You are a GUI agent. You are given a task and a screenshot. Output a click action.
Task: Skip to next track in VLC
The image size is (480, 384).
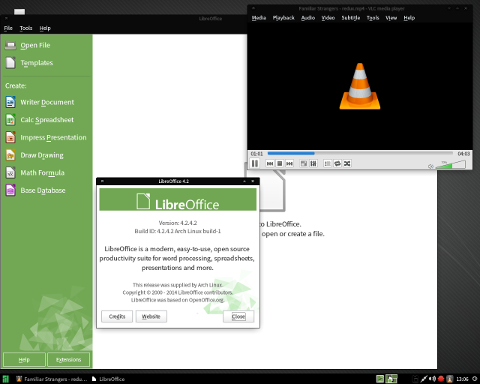pyautogui.click(x=289, y=163)
